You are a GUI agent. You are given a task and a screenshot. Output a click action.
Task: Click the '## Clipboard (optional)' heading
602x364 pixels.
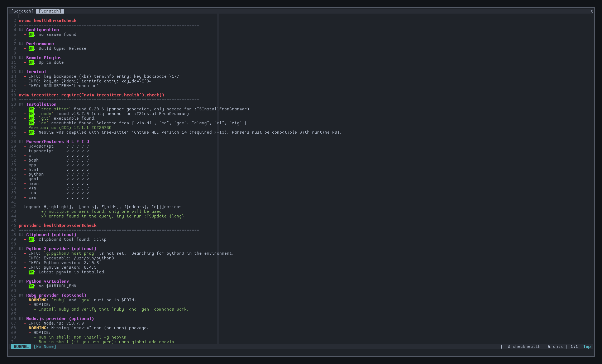(x=48, y=235)
